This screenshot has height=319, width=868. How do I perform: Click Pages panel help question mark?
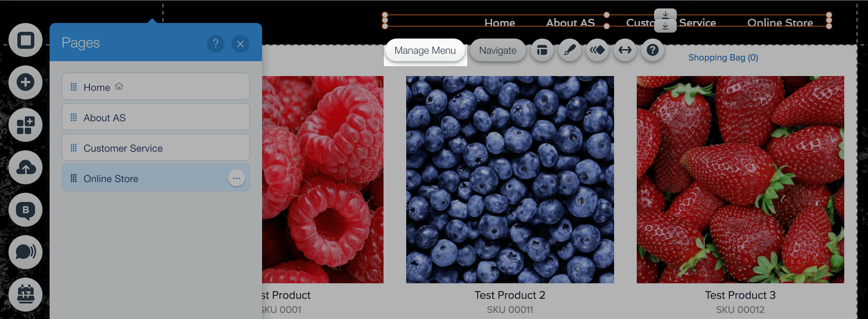pyautogui.click(x=215, y=44)
